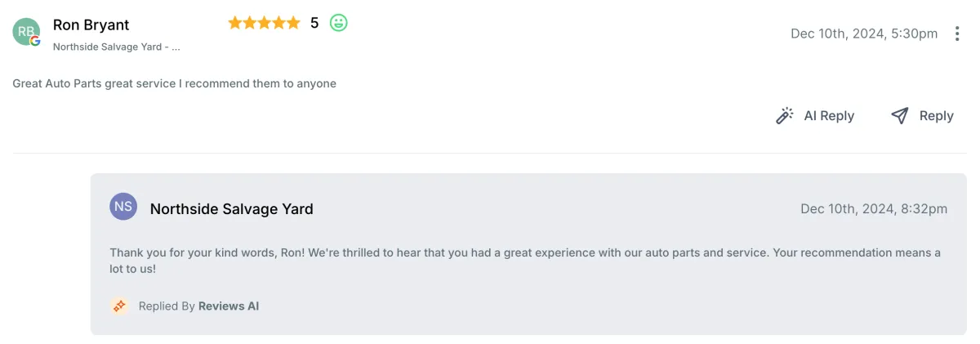This screenshot has height=344, width=980.
Task: Click the NS business avatar
Action: click(x=123, y=207)
